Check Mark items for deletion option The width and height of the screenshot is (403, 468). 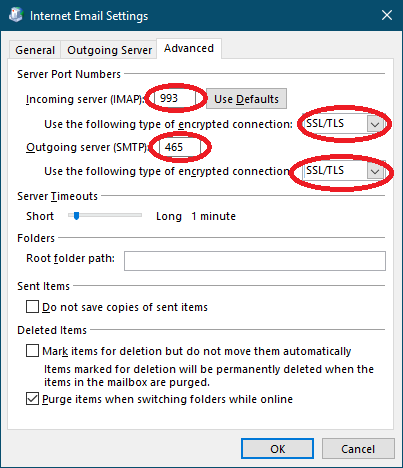pyautogui.click(x=32, y=351)
